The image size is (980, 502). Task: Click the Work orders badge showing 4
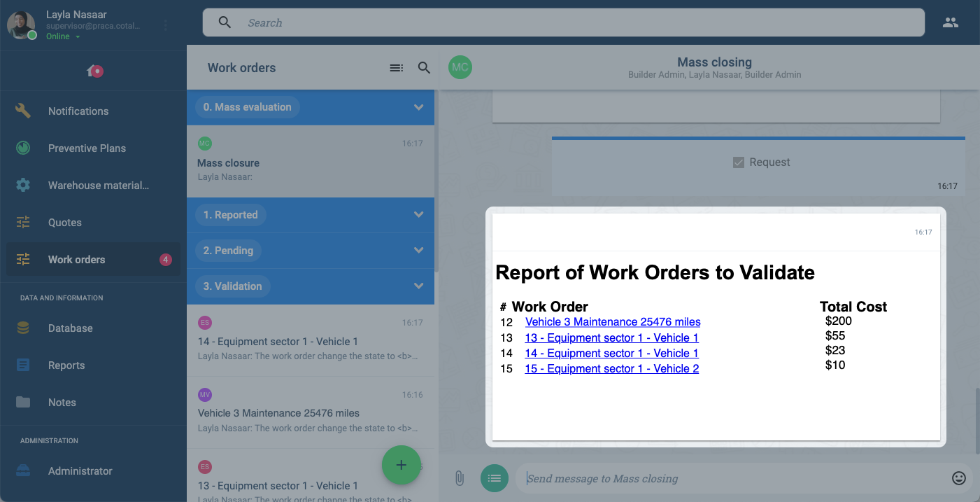[x=165, y=260]
